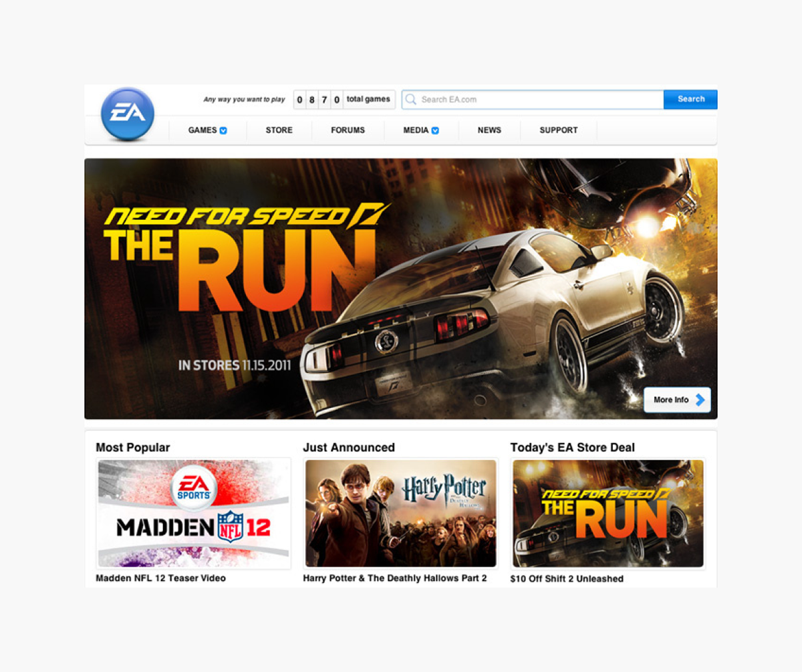Click the Need for Speed The Run banner
This screenshot has height=672, width=802.
coord(401,289)
